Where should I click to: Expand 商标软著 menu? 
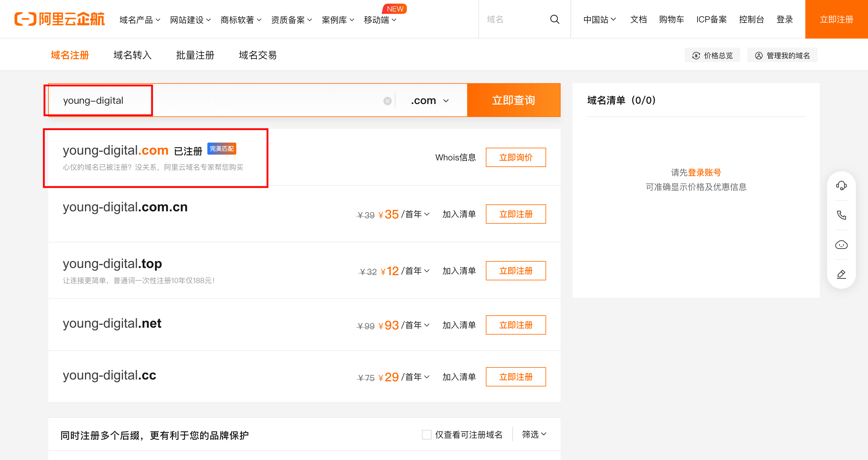click(x=241, y=20)
